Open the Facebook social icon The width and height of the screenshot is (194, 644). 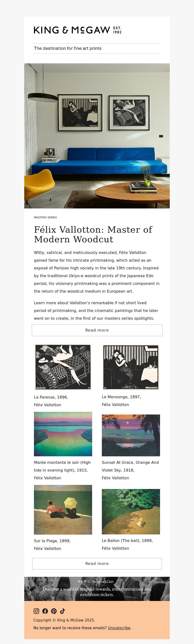pos(45,611)
